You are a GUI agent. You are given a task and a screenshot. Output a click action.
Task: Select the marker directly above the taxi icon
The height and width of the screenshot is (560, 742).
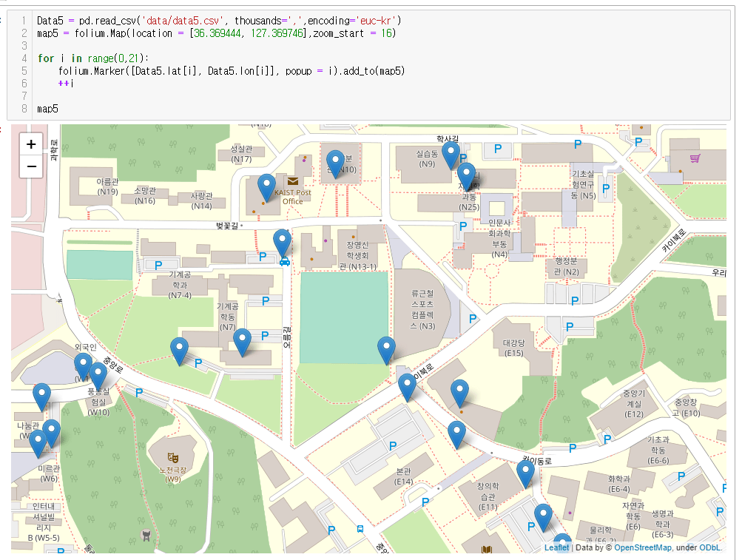282,241
